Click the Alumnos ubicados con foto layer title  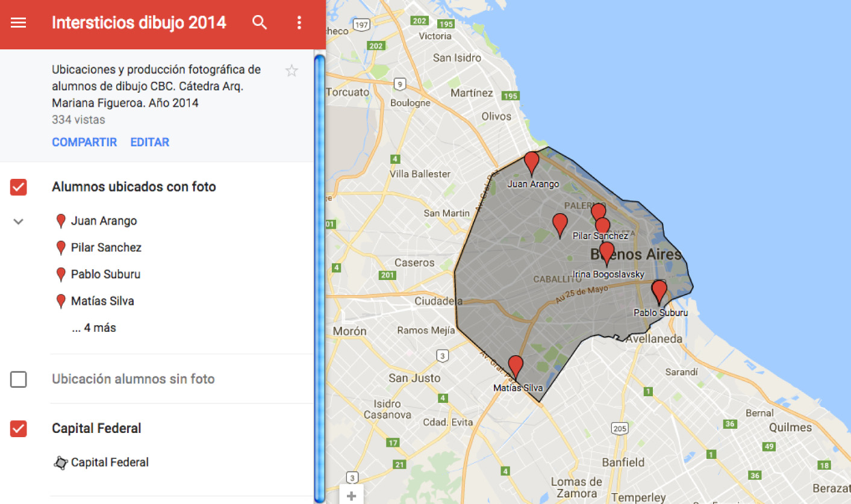pos(134,187)
